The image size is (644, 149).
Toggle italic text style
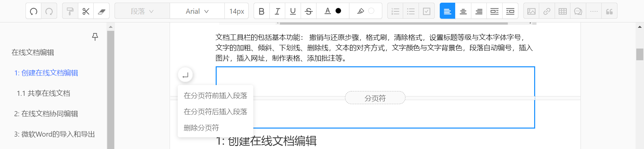pyautogui.click(x=277, y=11)
